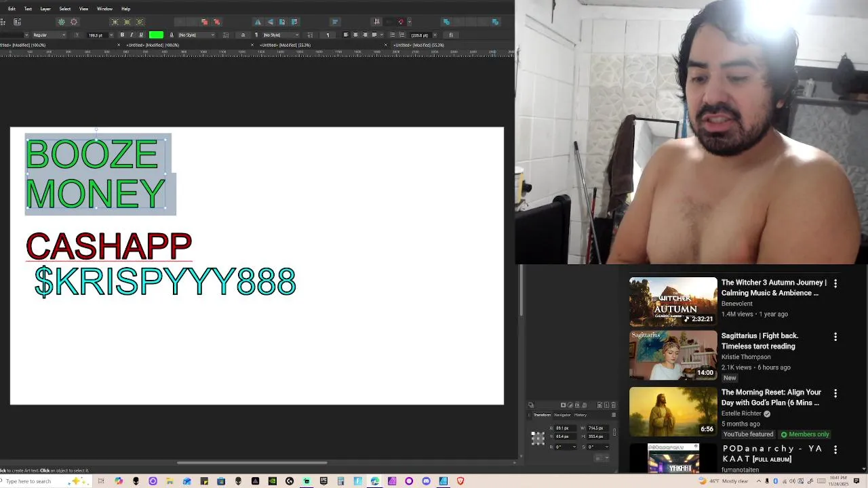This screenshot has width=868, height=488.
Task: Open PODanarchy YA KAAT album thumbnail
Action: [x=673, y=458]
